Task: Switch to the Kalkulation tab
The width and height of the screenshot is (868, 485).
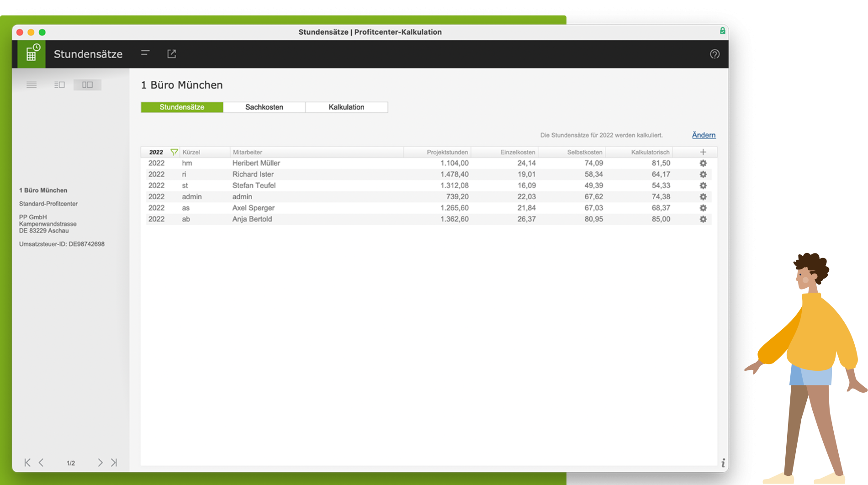Action: point(346,107)
